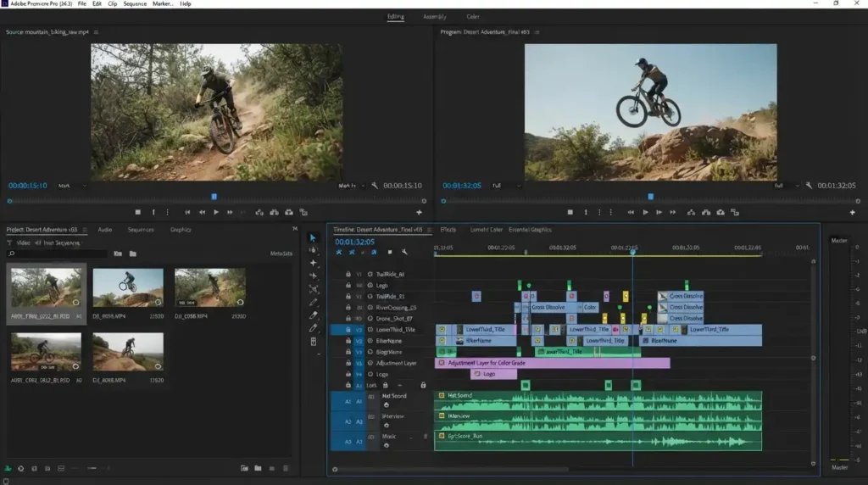
Task: Switch to the Assembly workspace tab
Action: [435, 17]
